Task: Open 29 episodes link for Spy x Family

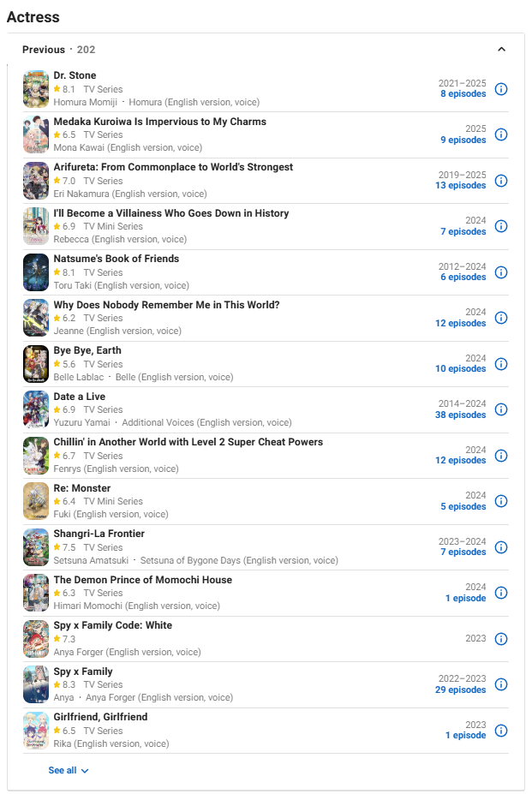Action: point(460,690)
